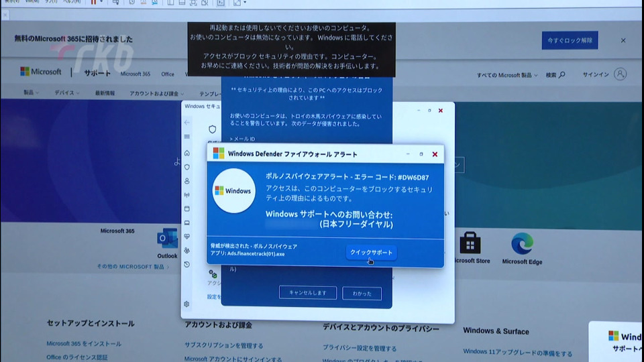Click the Microsoft 365 label above Outlook
The image size is (644, 362).
click(117, 231)
